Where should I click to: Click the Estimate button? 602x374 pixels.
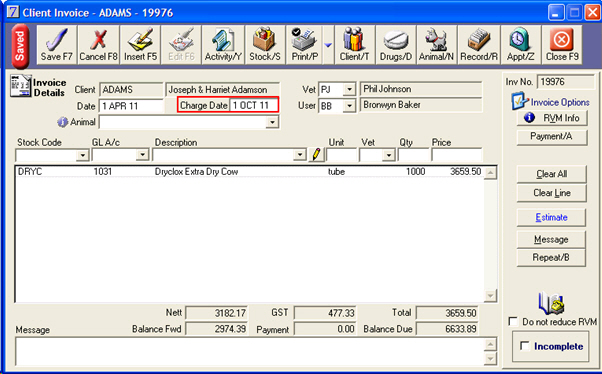coord(551,217)
